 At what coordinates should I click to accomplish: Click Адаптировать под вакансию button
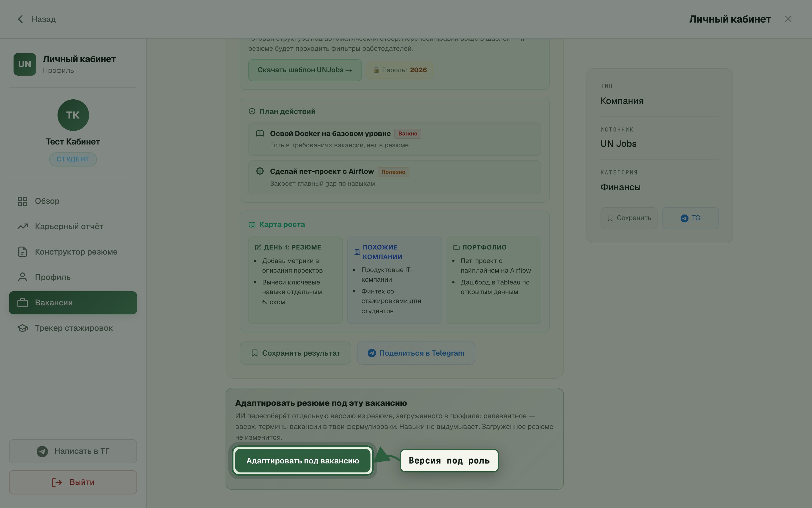click(x=303, y=461)
